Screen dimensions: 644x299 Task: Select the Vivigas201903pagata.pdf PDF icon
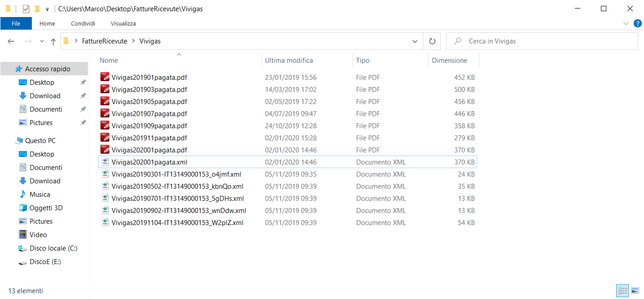(105, 89)
